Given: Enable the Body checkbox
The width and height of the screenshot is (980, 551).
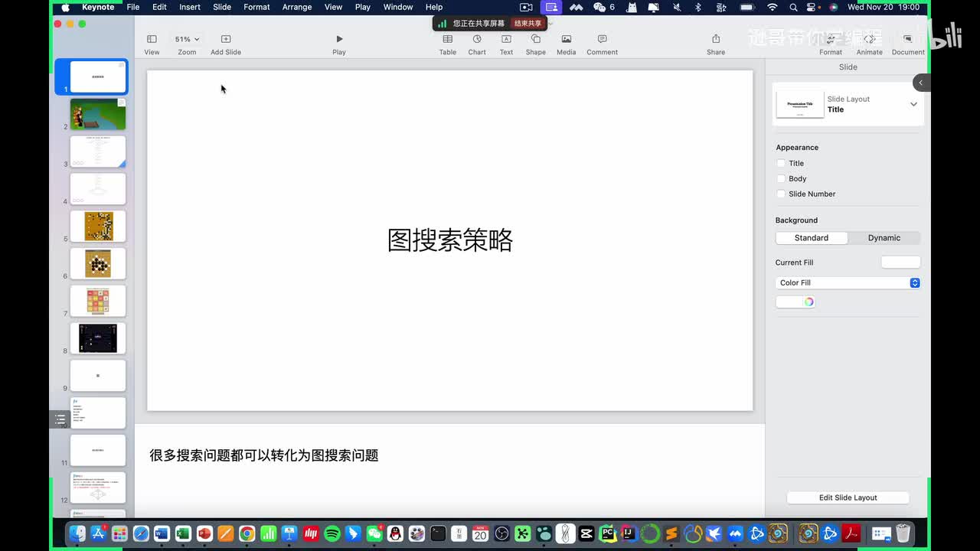Looking at the screenshot, I should pos(781,178).
